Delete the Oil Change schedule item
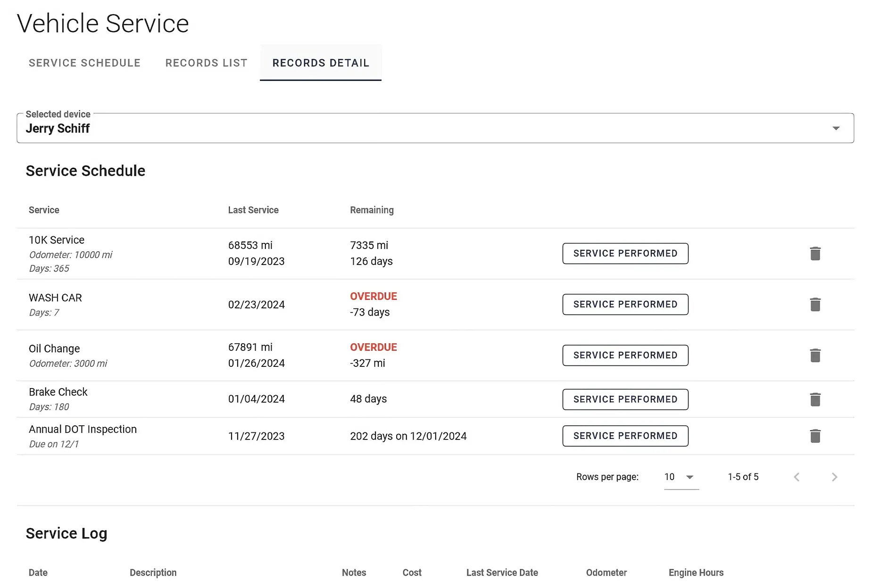Screen dimensions: 872x588 (815, 356)
